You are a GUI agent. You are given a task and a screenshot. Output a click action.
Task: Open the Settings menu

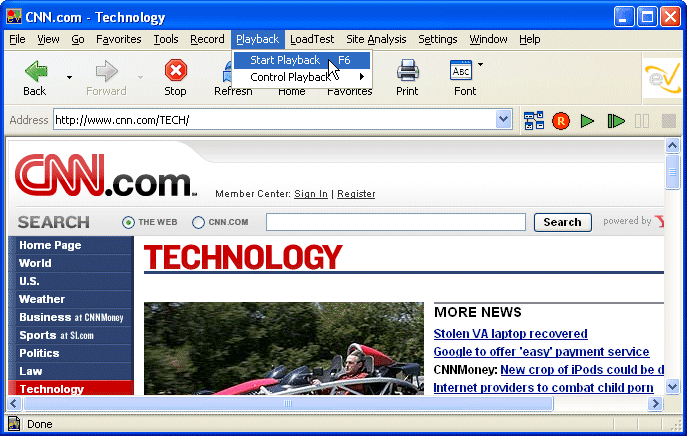click(438, 39)
